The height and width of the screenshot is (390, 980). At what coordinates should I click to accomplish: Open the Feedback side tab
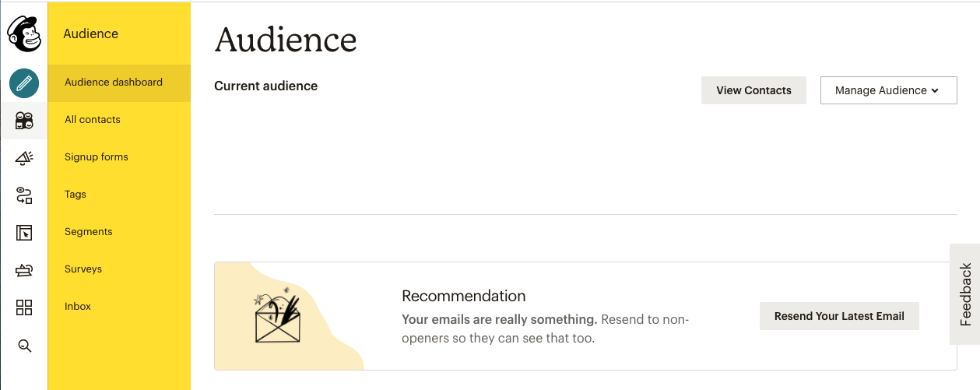[965, 294]
